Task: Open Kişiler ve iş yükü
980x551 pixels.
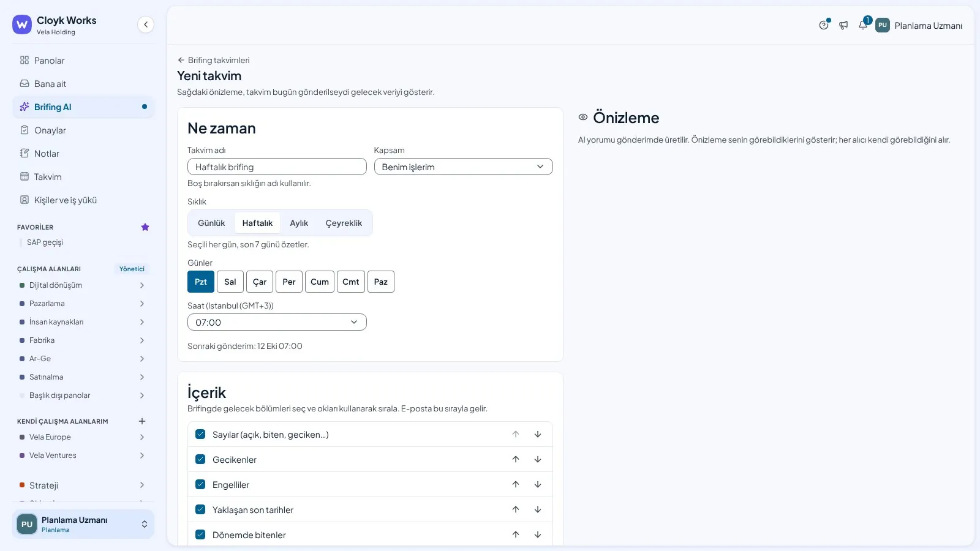Action: coord(83,200)
